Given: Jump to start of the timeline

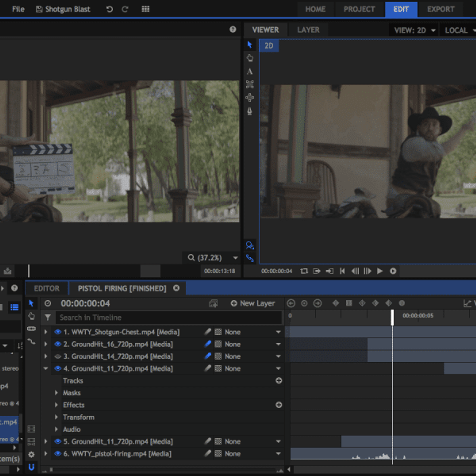Looking at the screenshot, I should [x=342, y=271].
